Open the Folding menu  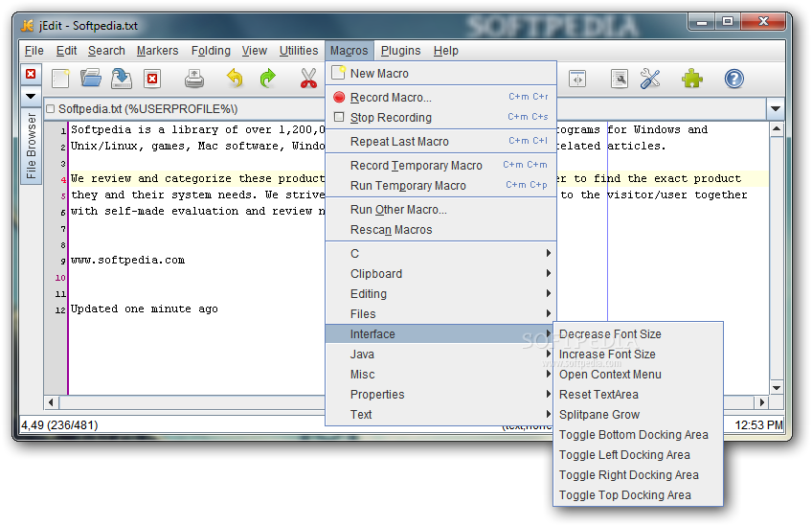pyautogui.click(x=211, y=51)
